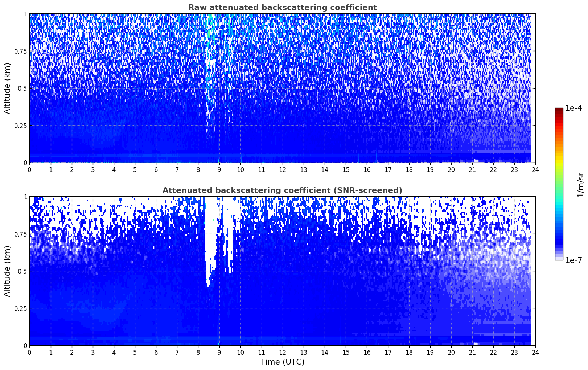The image size is (588, 370).
Task: Click the '24' hour tick below bottom plot
Action: point(535,352)
